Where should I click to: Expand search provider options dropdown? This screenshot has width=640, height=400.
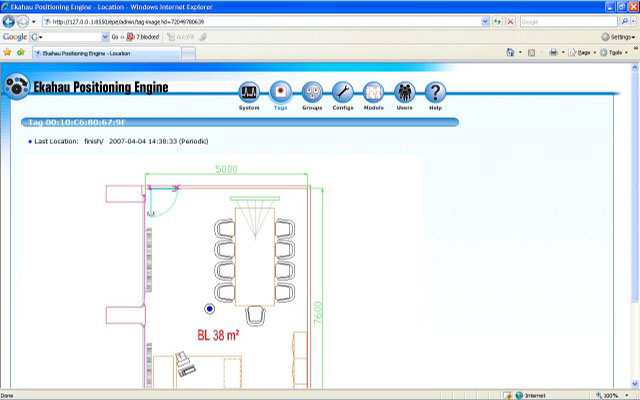pos(633,22)
